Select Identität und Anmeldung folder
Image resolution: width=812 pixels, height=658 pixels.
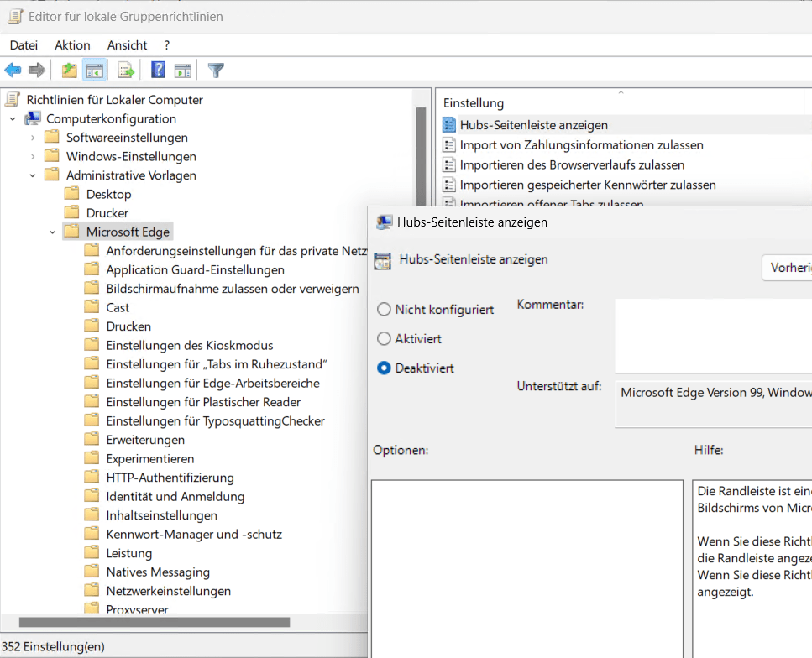click(175, 497)
